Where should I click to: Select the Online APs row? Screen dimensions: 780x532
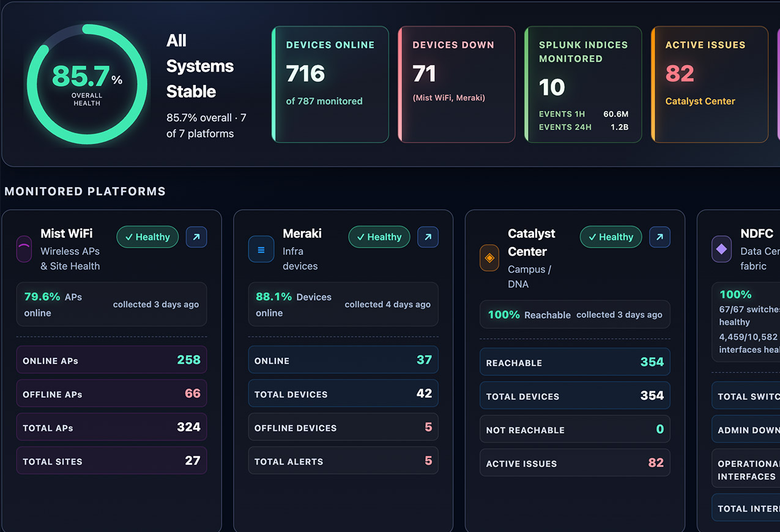pos(111,360)
